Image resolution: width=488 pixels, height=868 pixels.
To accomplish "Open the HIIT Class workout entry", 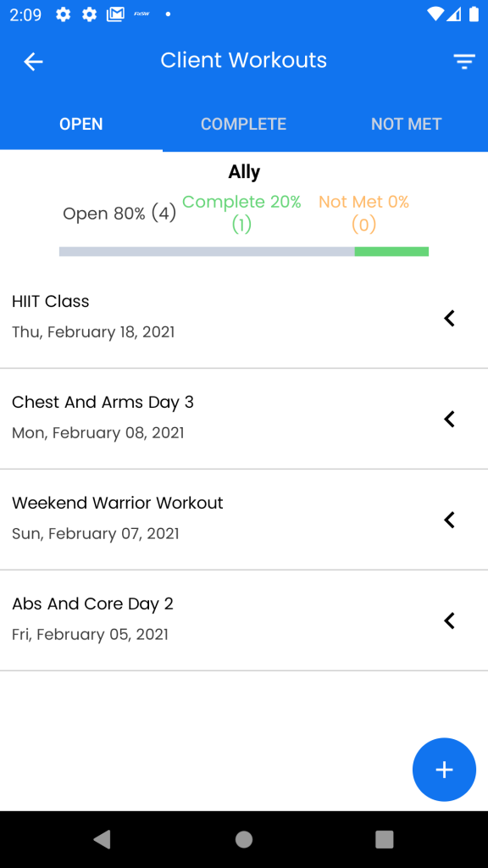I will (x=244, y=318).
